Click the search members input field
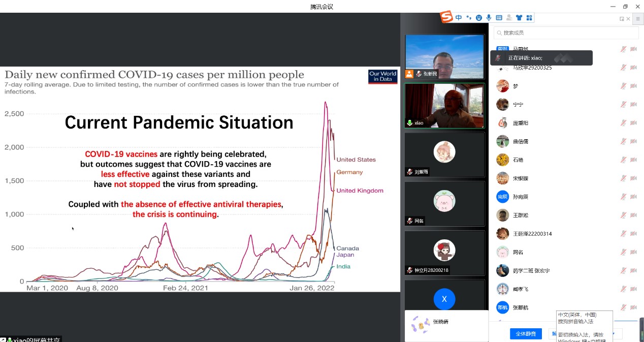Viewport: 644px width, 342px height. (566, 33)
